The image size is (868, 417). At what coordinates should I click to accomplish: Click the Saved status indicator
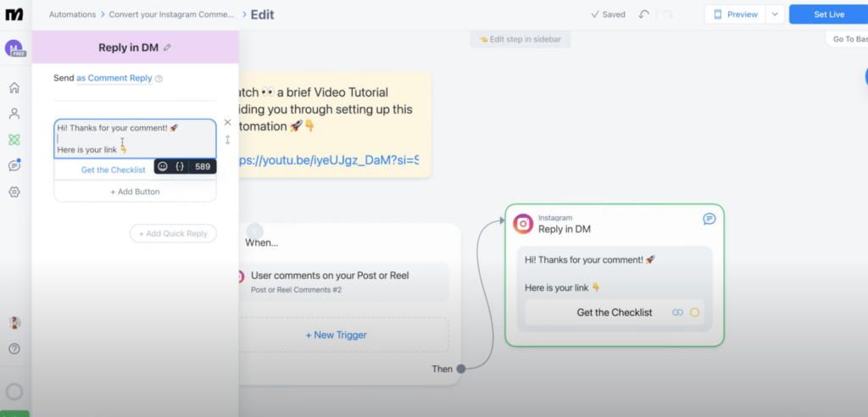point(608,14)
